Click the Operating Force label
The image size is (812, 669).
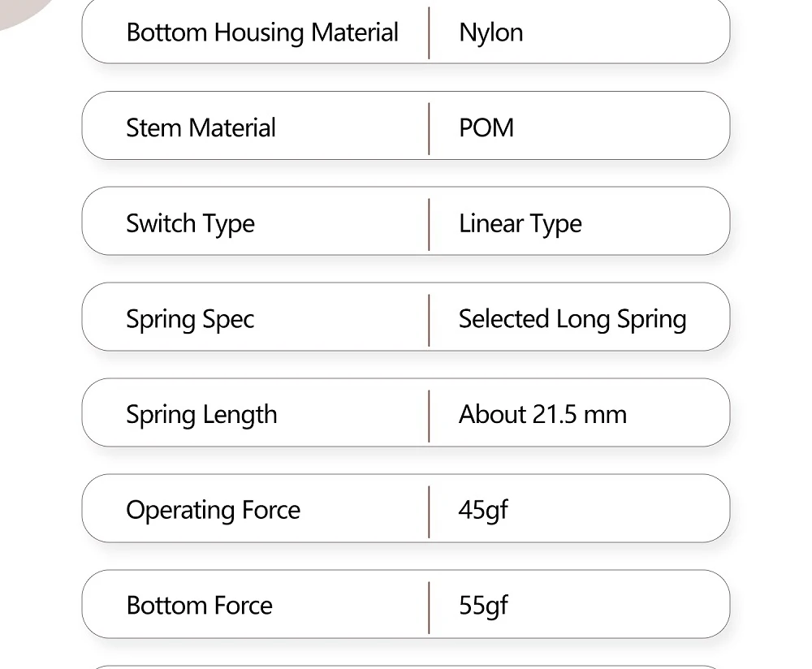[213, 510]
